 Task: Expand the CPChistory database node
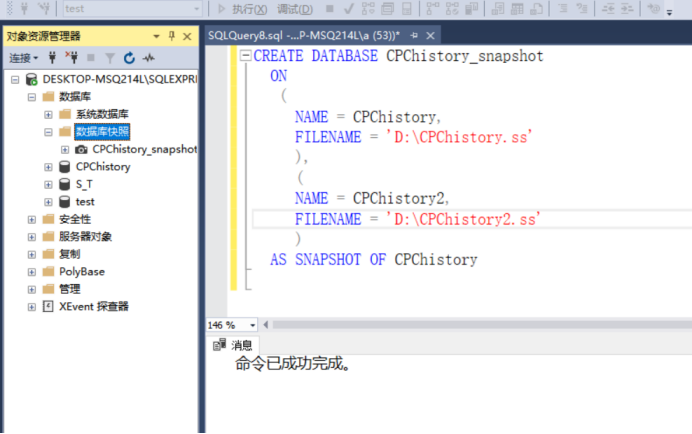click(x=48, y=167)
